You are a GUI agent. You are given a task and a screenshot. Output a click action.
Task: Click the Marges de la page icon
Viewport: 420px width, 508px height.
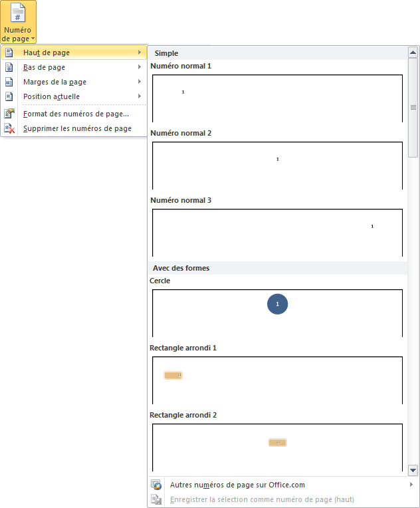pyautogui.click(x=9, y=82)
